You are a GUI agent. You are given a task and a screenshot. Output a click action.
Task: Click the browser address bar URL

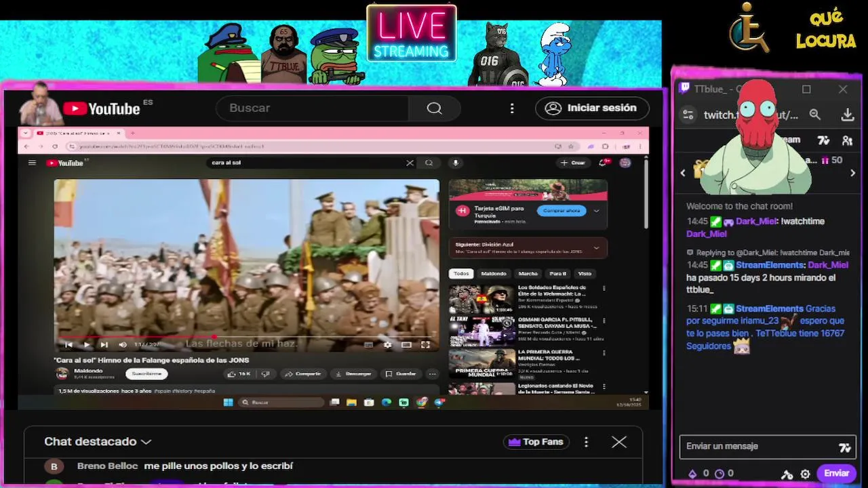(172, 146)
